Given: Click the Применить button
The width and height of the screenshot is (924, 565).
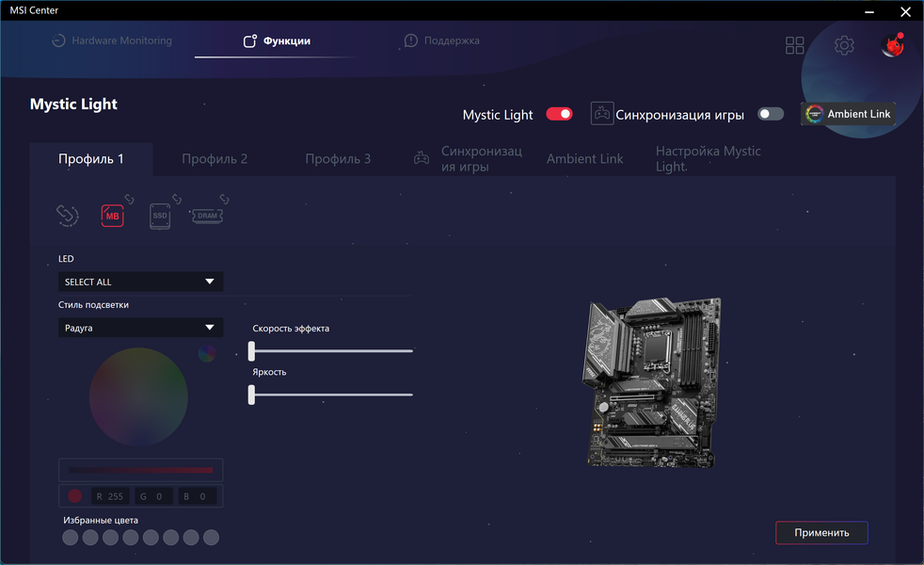Looking at the screenshot, I should (x=821, y=533).
